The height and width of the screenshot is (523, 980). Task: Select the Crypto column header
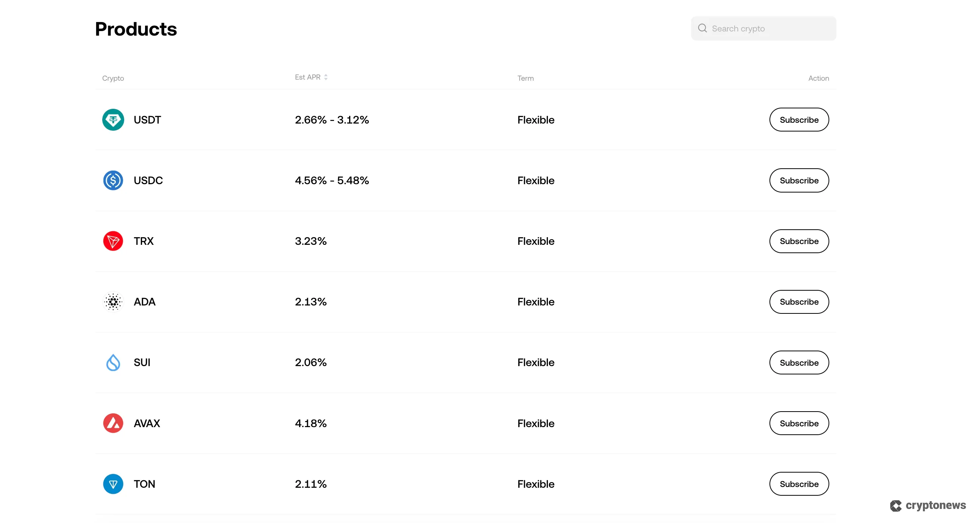pyautogui.click(x=113, y=78)
